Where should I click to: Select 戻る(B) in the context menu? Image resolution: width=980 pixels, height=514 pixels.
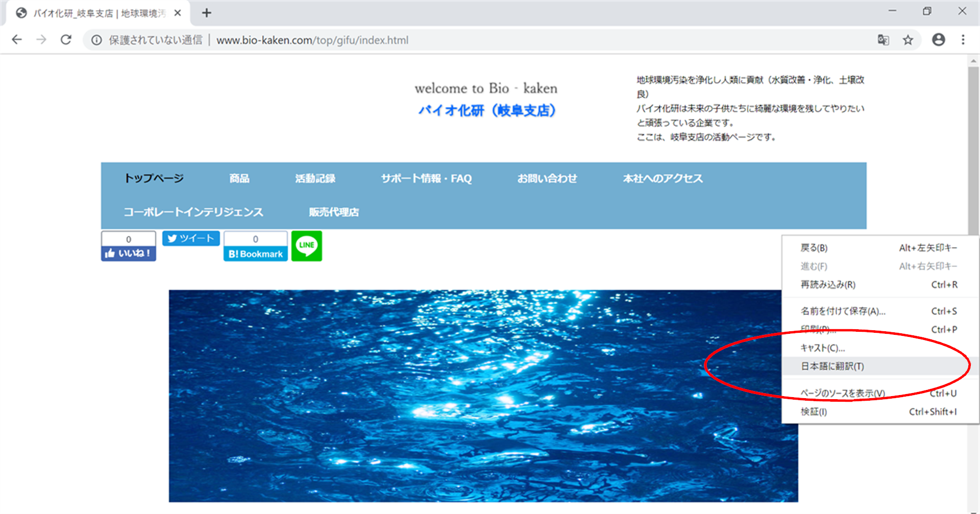880,248
